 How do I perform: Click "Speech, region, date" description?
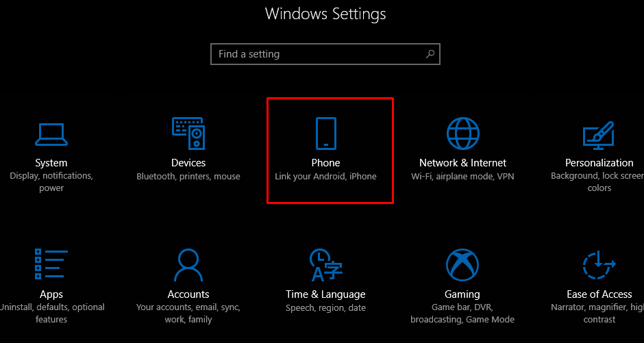[325, 307]
